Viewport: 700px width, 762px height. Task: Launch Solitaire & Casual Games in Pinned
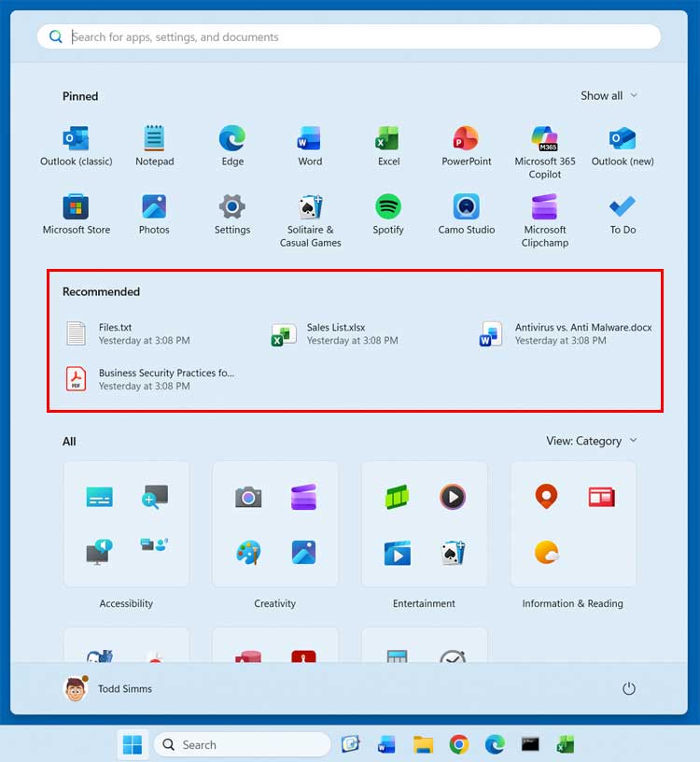pyautogui.click(x=311, y=220)
